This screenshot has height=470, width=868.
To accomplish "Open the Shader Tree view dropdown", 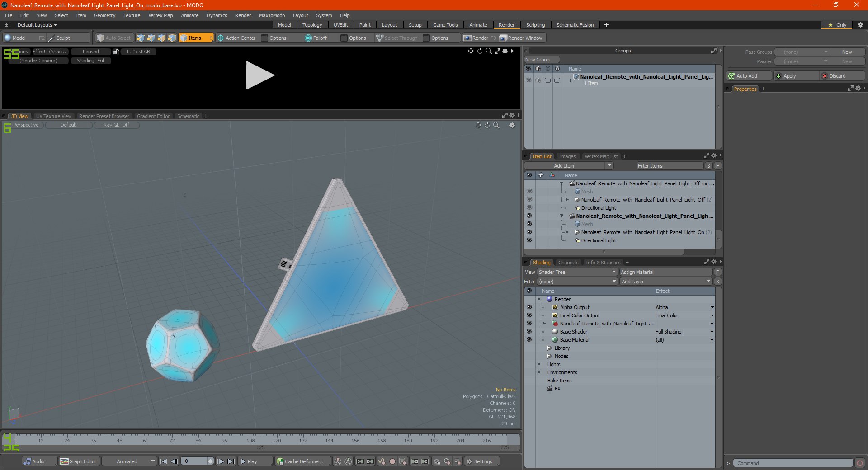I will click(x=577, y=272).
